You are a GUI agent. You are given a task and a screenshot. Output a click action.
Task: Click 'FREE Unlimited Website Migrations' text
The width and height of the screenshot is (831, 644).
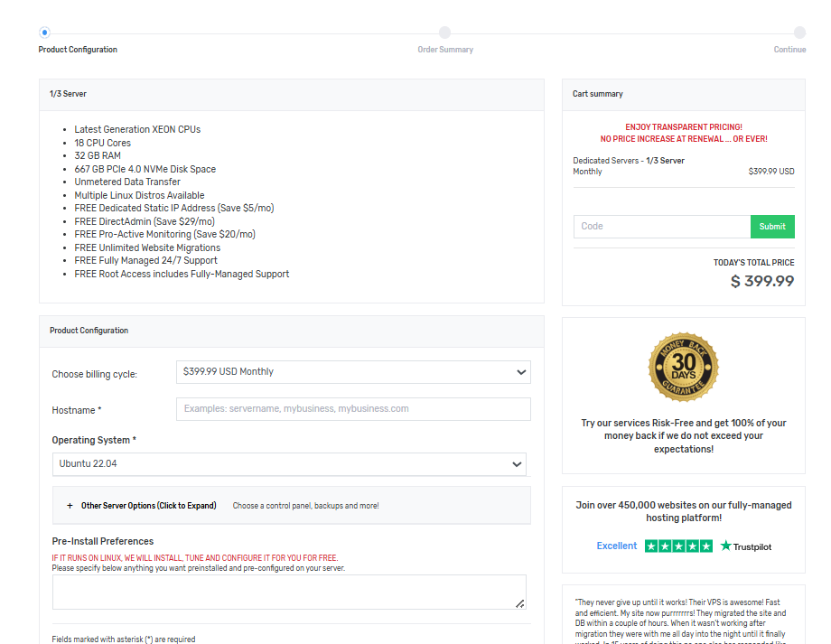pyautogui.click(x=147, y=247)
